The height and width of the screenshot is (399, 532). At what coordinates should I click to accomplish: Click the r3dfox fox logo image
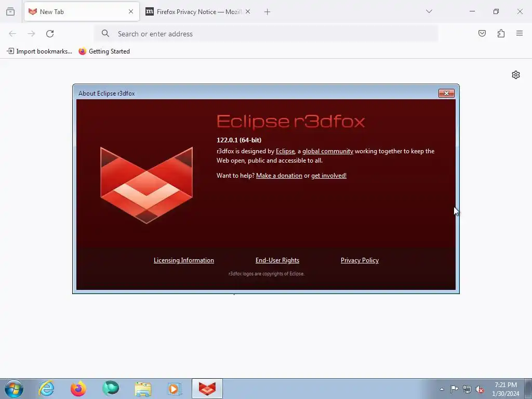click(147, 185)
